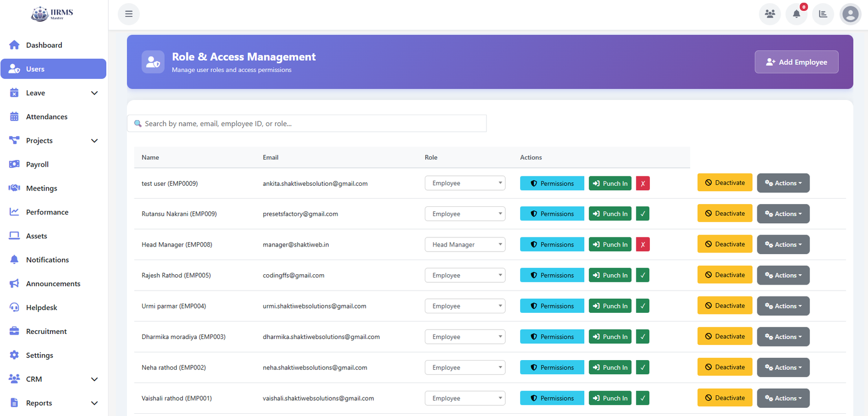Click email vaishali.shaktiwebsolutions@gmail.com
Screen dimensions: 868x416
pyautogui.click(x=318, y=398)
